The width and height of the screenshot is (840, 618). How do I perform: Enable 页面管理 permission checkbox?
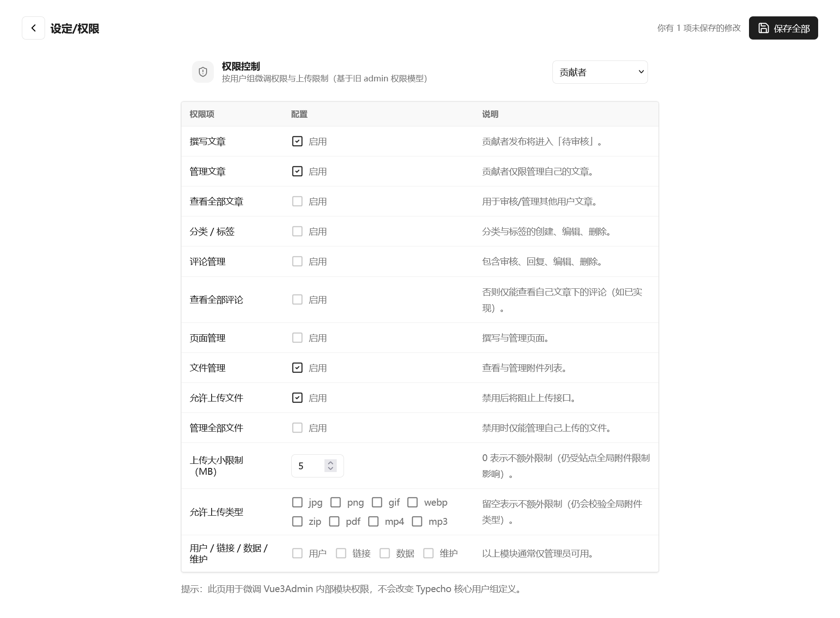coord(297,338)
